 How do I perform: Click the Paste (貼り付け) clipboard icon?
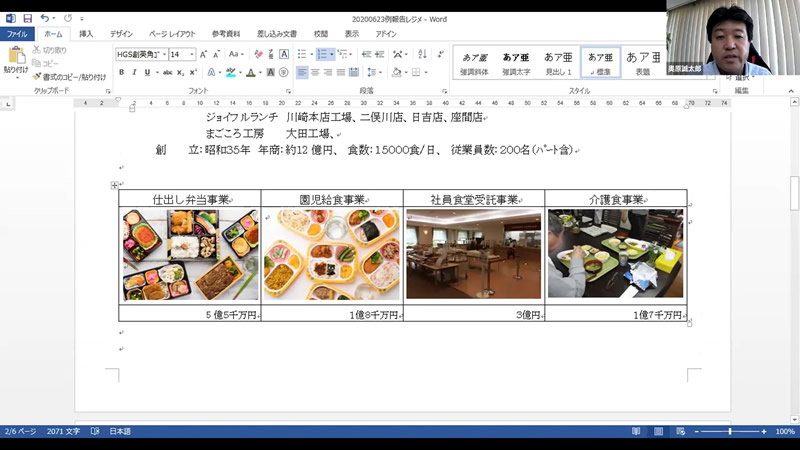pos(16,56)
